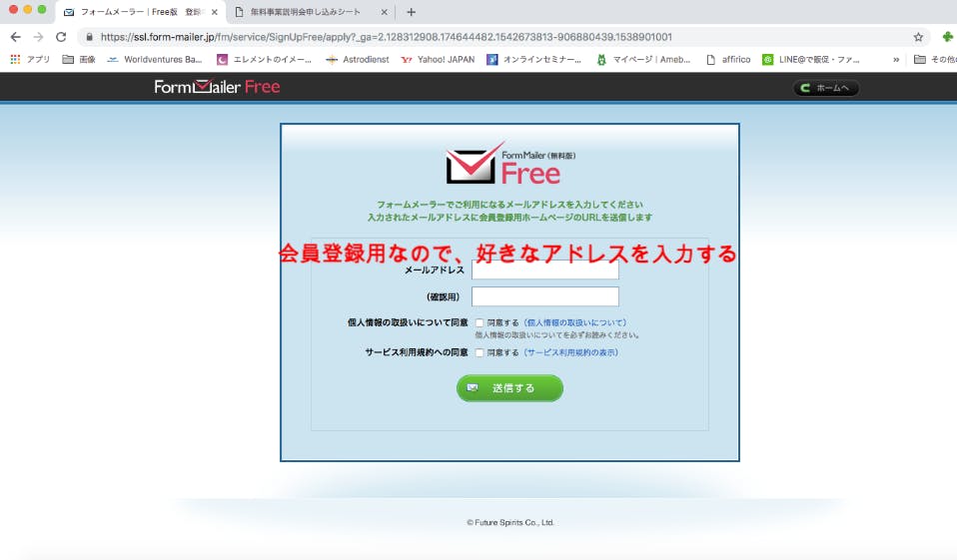Click the browser forward arrow
The image size is (957, 560).
(38, 37)
